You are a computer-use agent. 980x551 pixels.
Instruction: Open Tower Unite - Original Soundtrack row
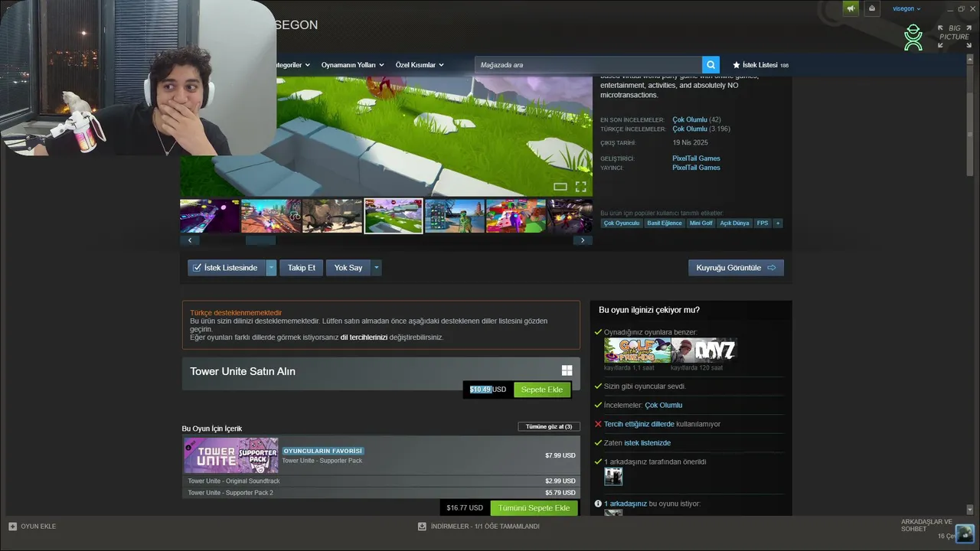[381, 481]
